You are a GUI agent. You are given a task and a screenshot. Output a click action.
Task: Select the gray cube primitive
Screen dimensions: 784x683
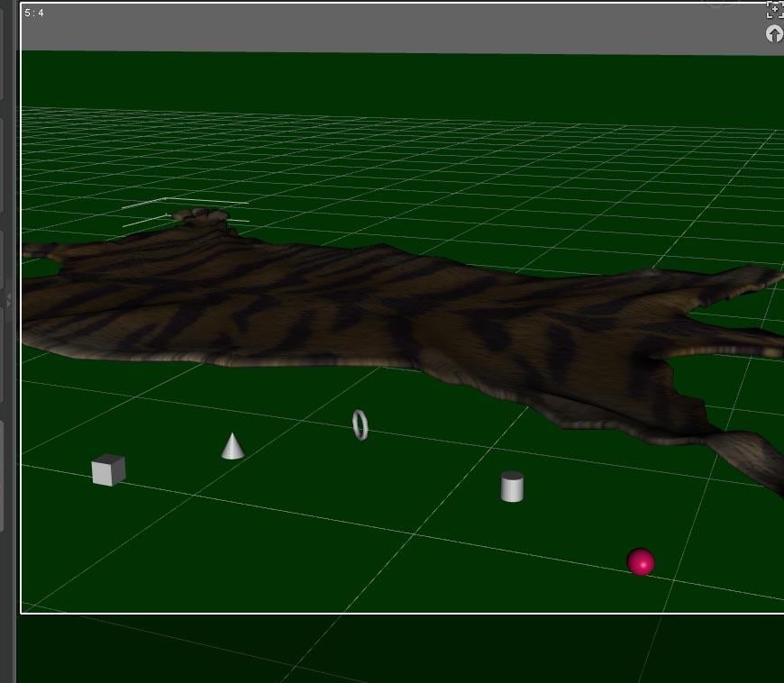pos(108,470)
